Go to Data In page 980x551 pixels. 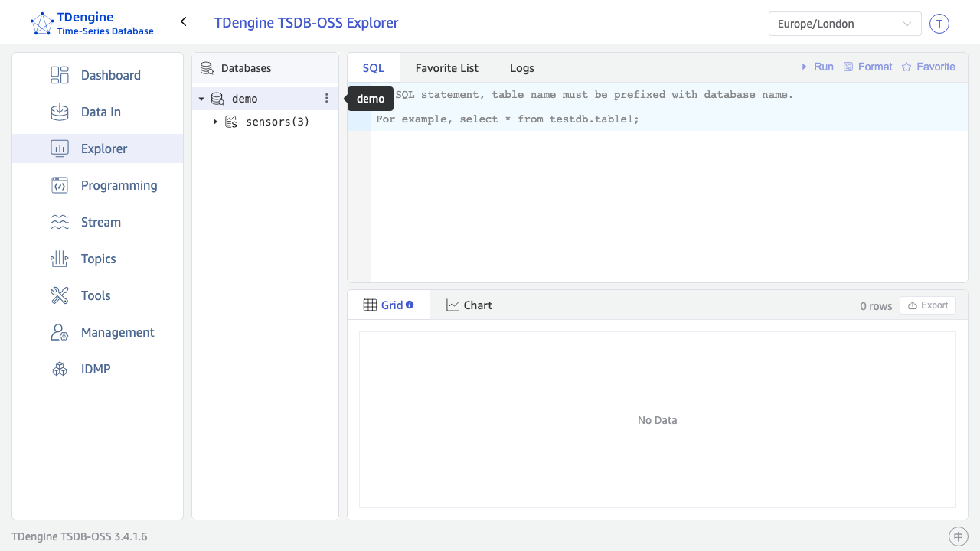(97, 112)
